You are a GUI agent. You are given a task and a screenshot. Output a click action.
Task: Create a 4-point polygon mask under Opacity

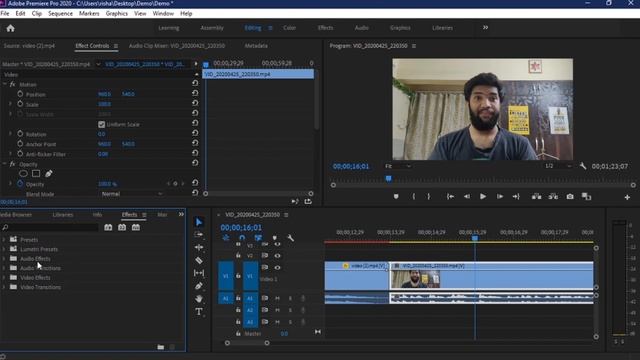point(36,173)
